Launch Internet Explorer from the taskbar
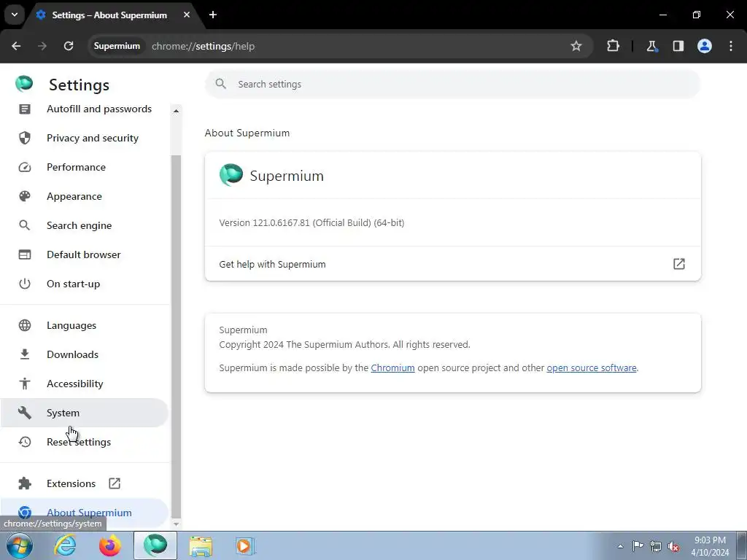Viewport: 747px width, 560px height. point(65,545)
